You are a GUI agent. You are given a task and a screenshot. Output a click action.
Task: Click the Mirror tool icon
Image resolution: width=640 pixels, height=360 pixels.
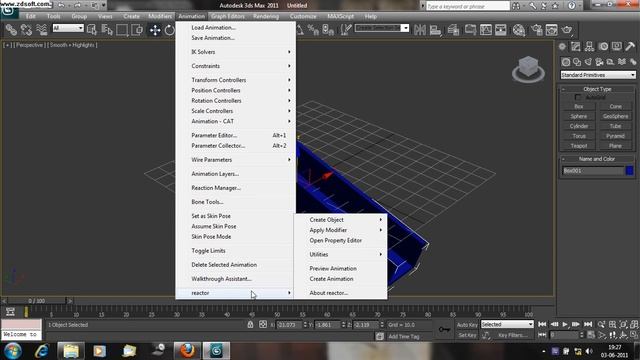click(x=420, y=30)
